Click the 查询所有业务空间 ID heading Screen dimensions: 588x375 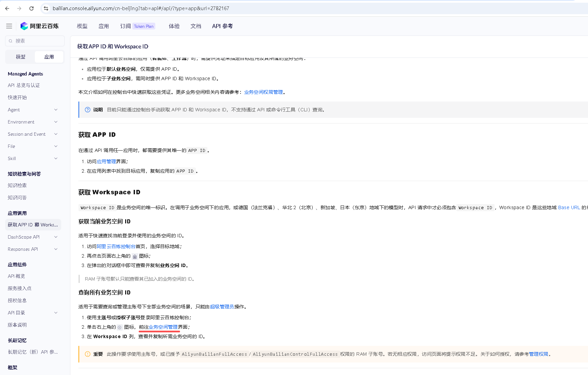105,292
